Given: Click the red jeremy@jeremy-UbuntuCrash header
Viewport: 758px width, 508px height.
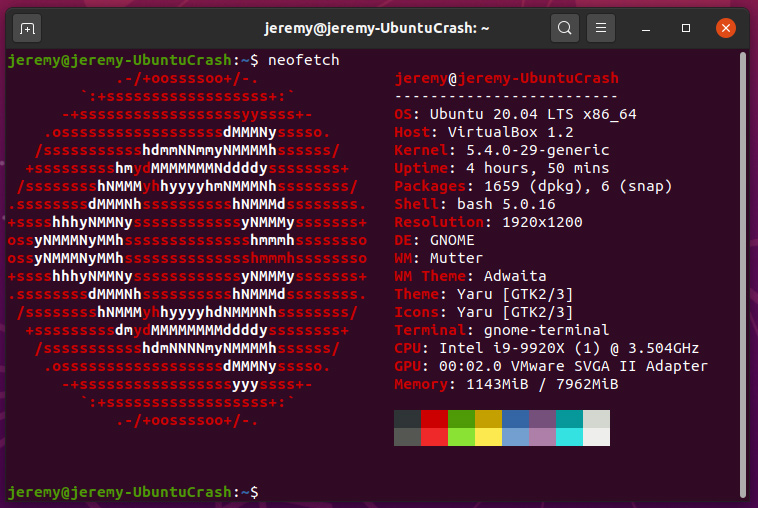Looking at the screenshot, I should point(507,78).
